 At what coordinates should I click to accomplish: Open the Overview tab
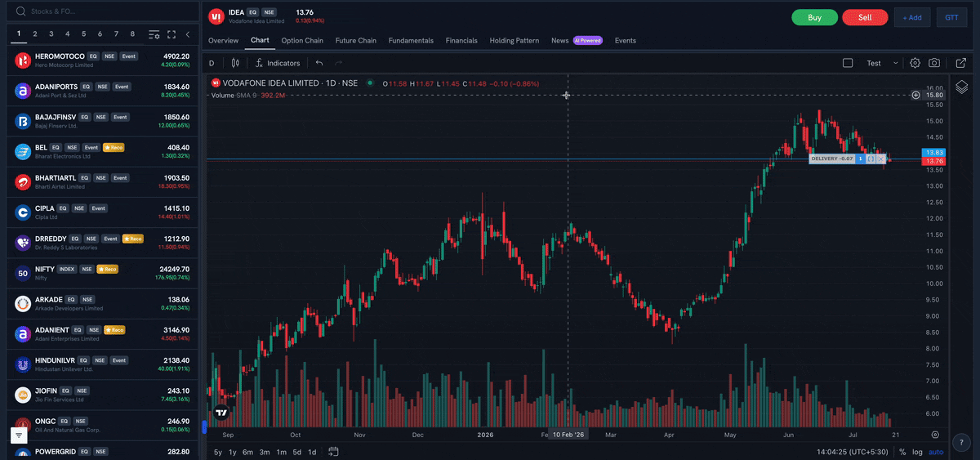(x=223, y=40)
